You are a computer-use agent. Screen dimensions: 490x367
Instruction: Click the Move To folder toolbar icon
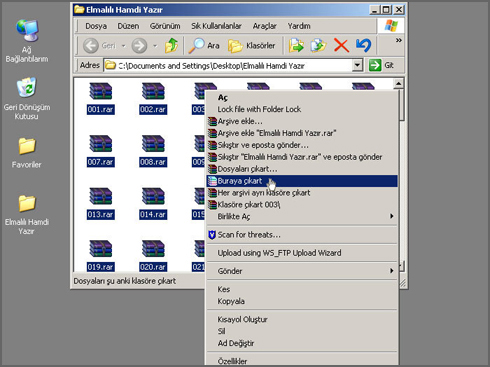pos(296,46)
